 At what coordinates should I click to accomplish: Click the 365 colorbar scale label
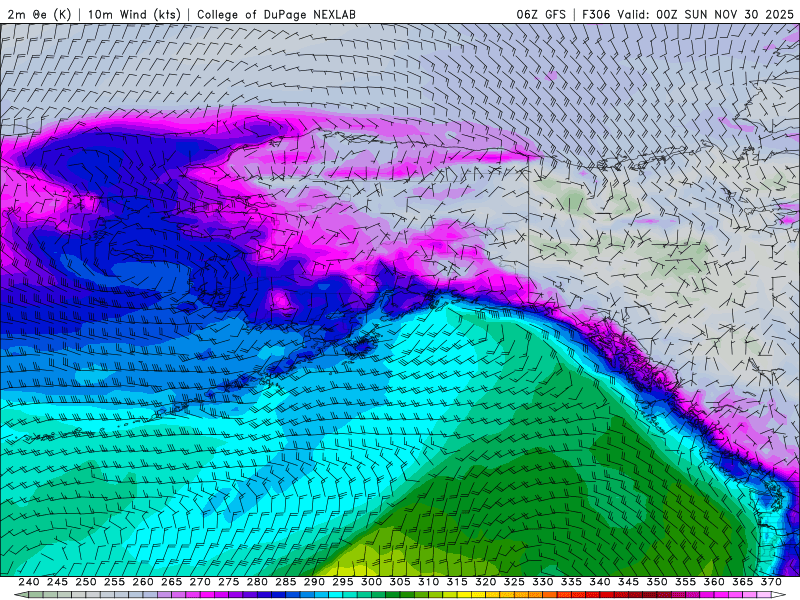743,582
